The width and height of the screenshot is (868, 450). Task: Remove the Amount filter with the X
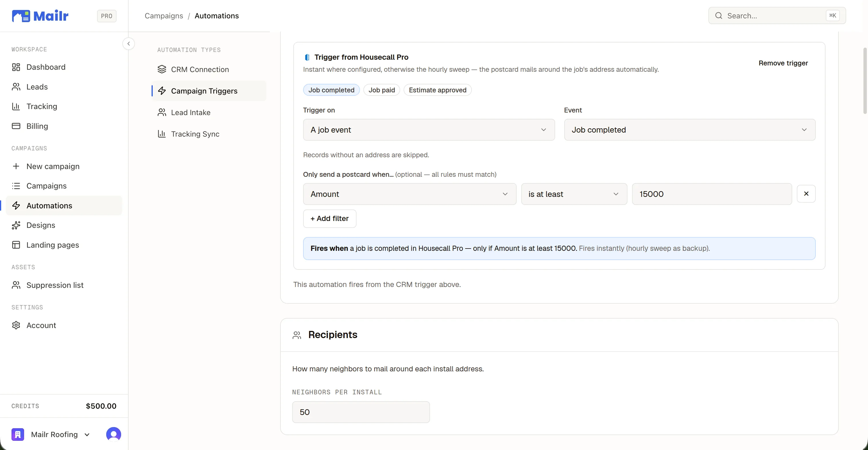pos(806,194)
